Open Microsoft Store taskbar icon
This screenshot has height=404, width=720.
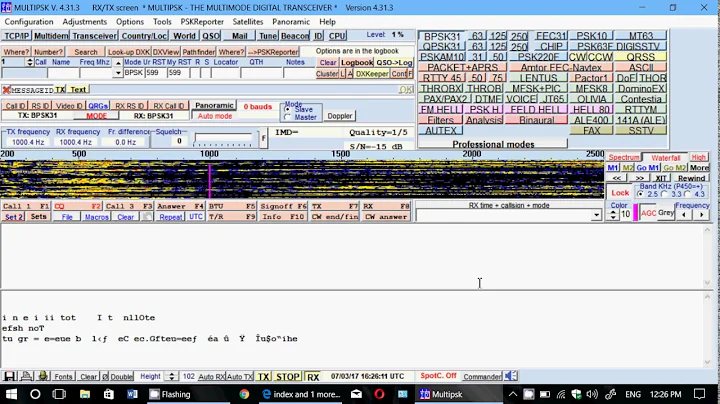[108, 394]
